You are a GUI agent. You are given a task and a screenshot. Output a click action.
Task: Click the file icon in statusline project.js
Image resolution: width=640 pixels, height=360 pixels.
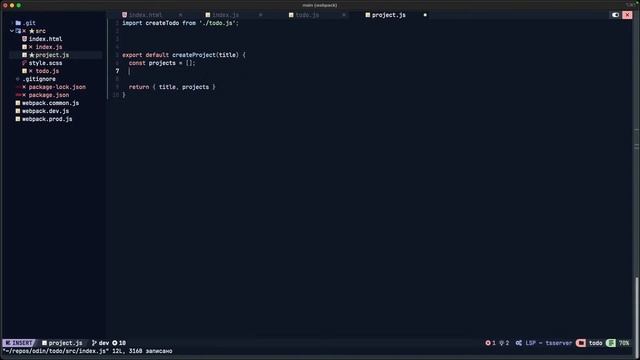pos(44,343)
